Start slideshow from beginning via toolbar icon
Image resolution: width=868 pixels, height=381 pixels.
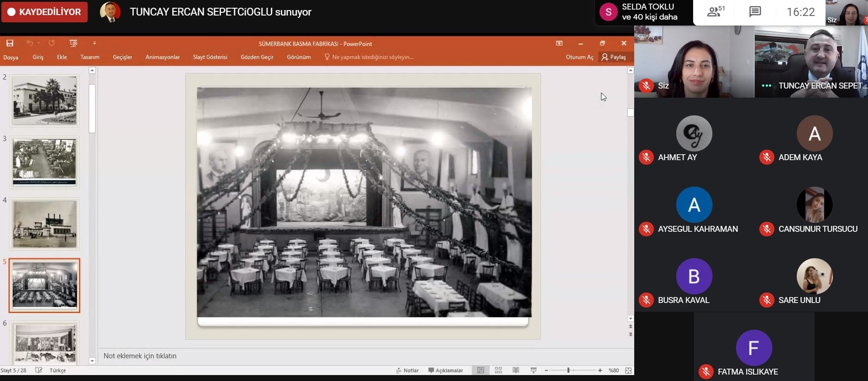point(73,43)
